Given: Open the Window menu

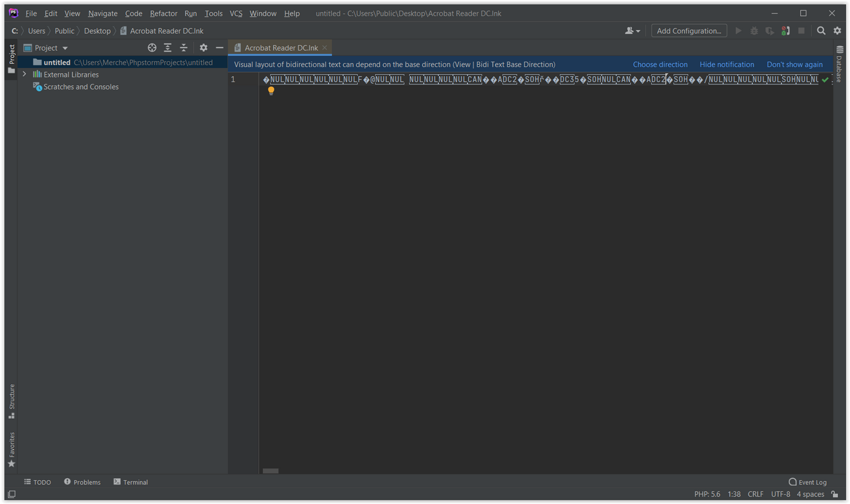Looking at the screenshot, I should point(263,13).
